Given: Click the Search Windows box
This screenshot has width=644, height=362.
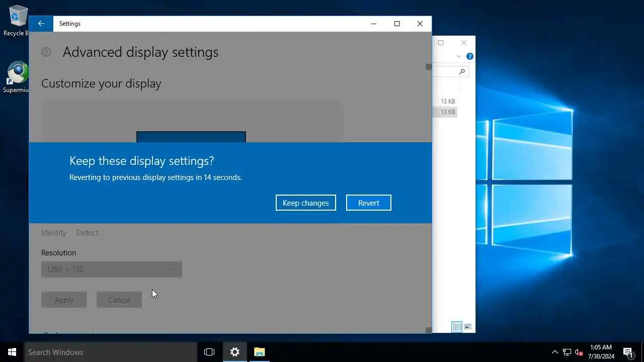Looking at the screenshot, I should tap(111, 352).
